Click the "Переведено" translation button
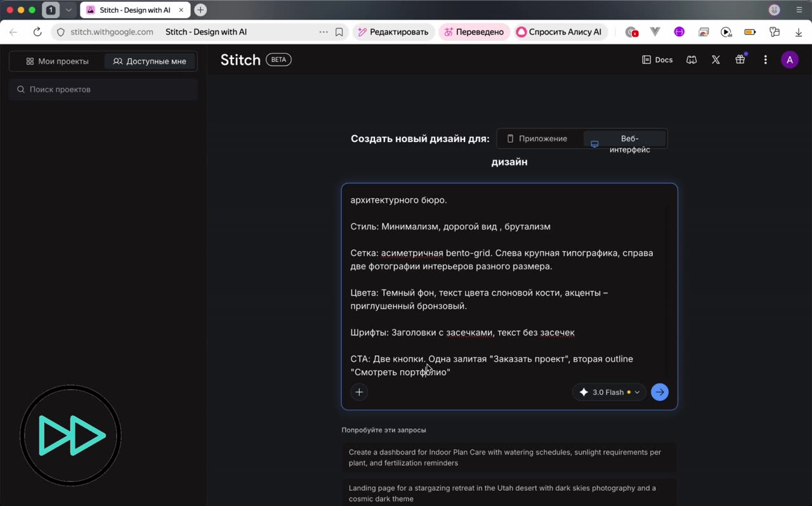The image size is (812, 506). tap(475, 32)
